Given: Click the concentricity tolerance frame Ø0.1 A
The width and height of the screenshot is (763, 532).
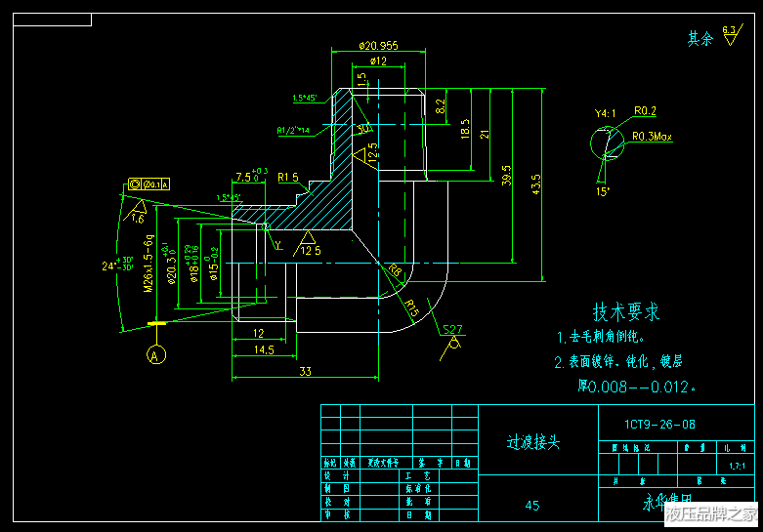Looking at the screenshot, I should [148, 184].
